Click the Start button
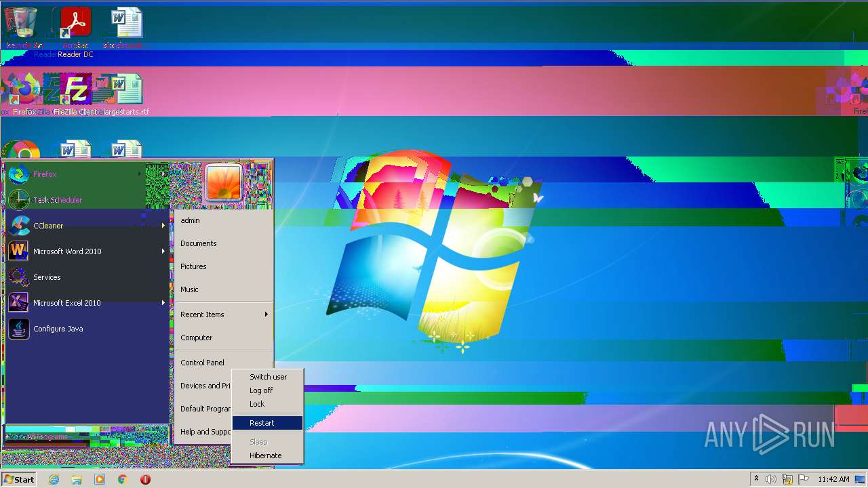868x488 pixels. pyautogui.click(x=19, y=479)
